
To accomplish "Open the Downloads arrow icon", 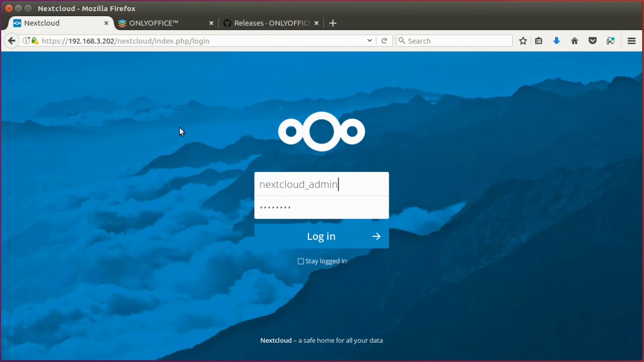I will pos(556,41).
